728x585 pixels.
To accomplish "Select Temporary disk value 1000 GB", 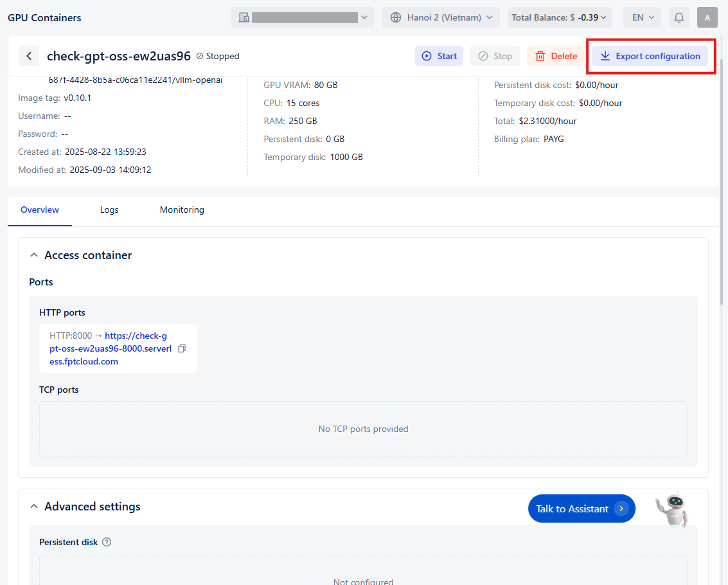I will point(346,157).
